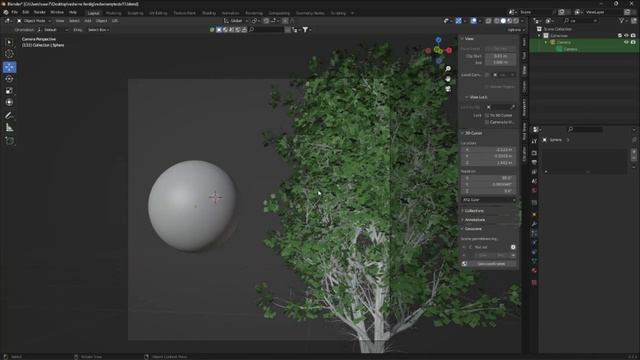Open Global transform orientation dropdown
The width and height of the screenshot is (640, 360).
click(236, 20)
